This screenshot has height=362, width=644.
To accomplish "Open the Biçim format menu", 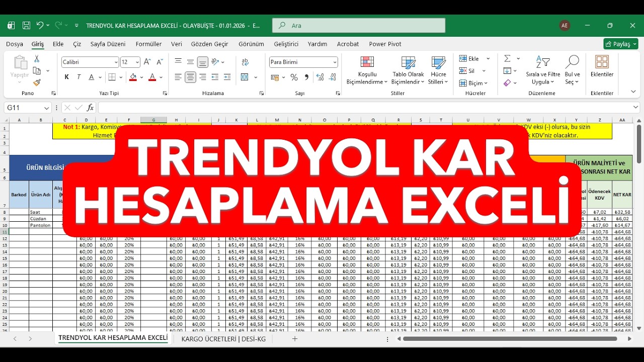I will coord(471,83).
